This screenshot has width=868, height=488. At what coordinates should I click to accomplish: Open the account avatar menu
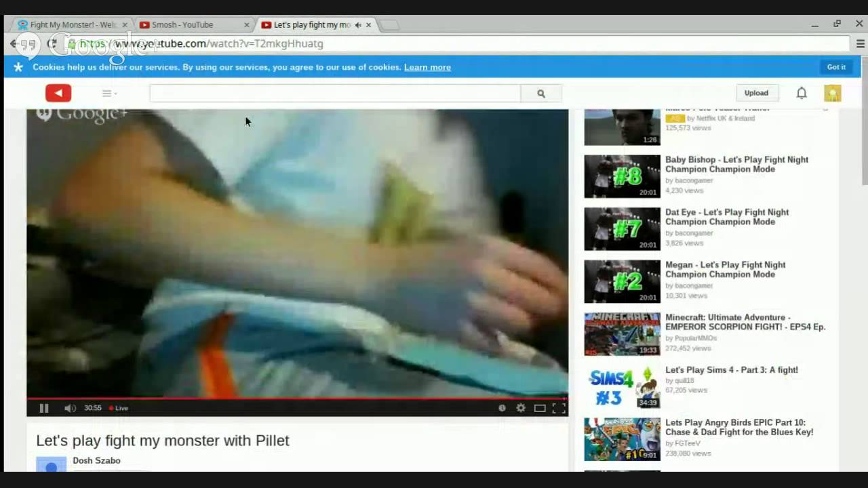click(x=833, y=93)
